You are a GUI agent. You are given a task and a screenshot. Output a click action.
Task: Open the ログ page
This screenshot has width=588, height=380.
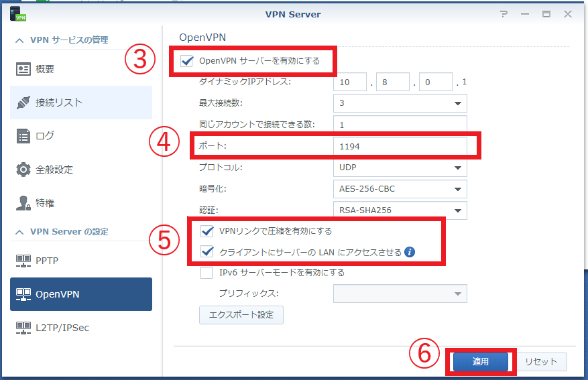(81, 136)
